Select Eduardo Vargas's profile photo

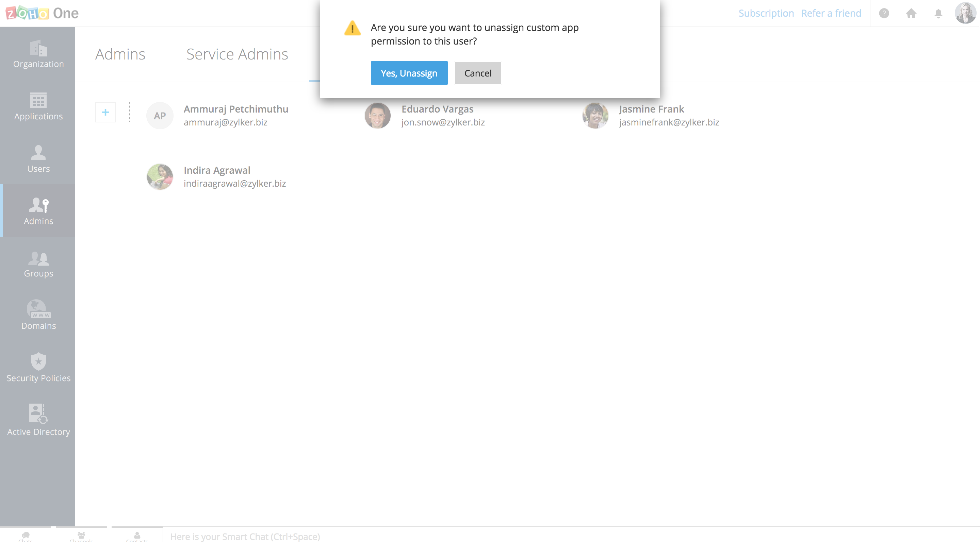coord(377,116)
